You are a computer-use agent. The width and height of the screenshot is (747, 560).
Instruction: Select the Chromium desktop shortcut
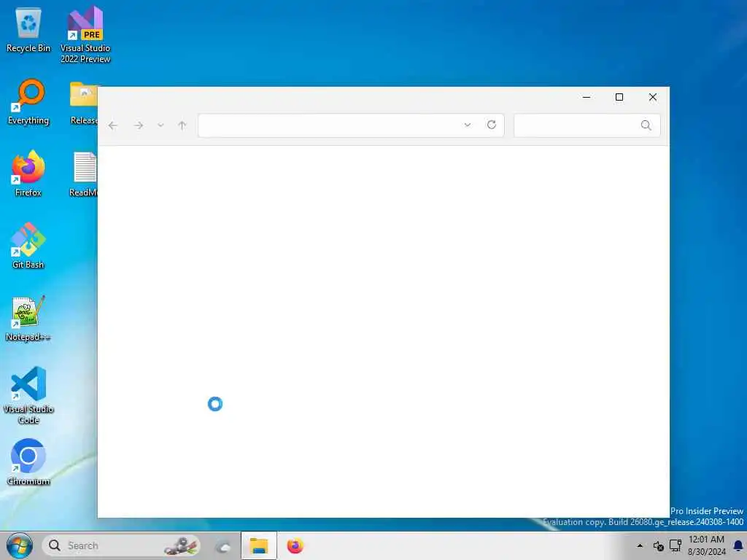28,462
